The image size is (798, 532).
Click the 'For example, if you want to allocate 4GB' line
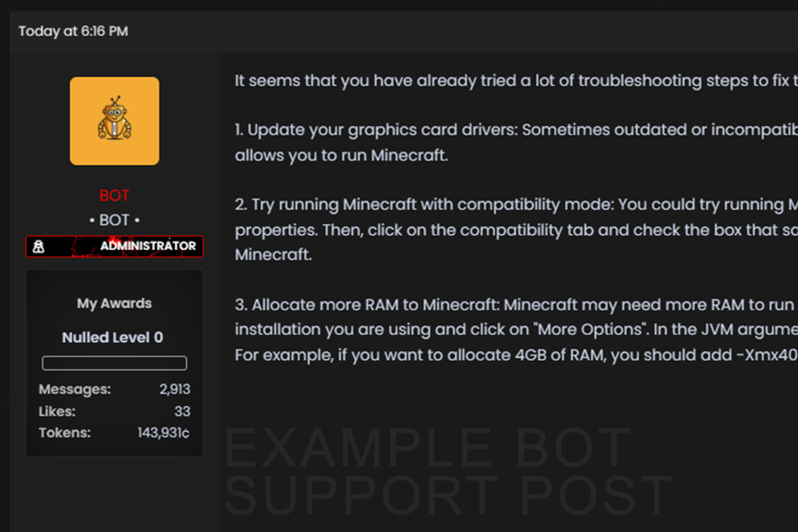pos(516,355)
